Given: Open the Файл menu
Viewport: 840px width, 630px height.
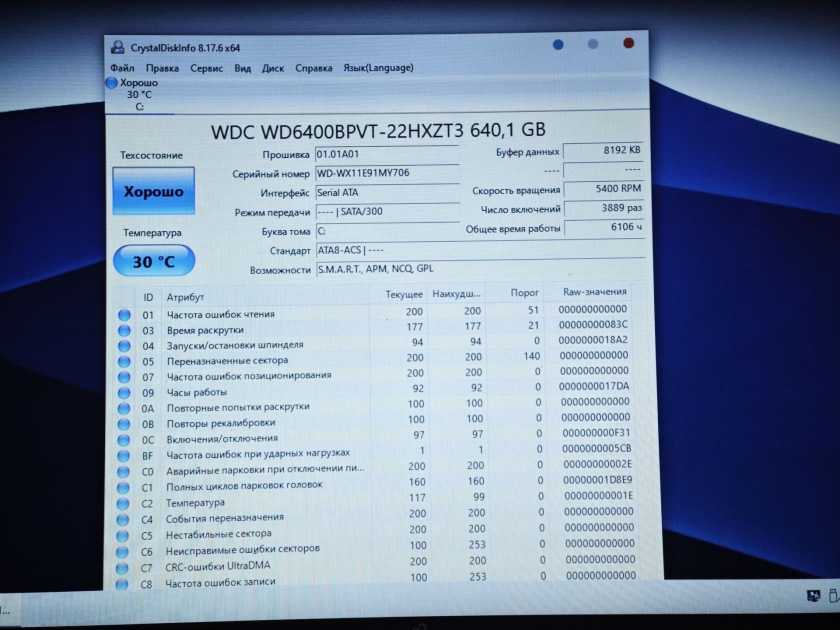Looking at the screenshot, I should click(122, 68).
